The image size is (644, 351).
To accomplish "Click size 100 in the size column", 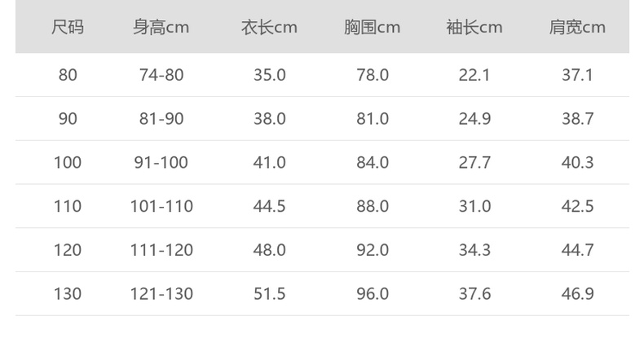I will (x=68, y=163).
